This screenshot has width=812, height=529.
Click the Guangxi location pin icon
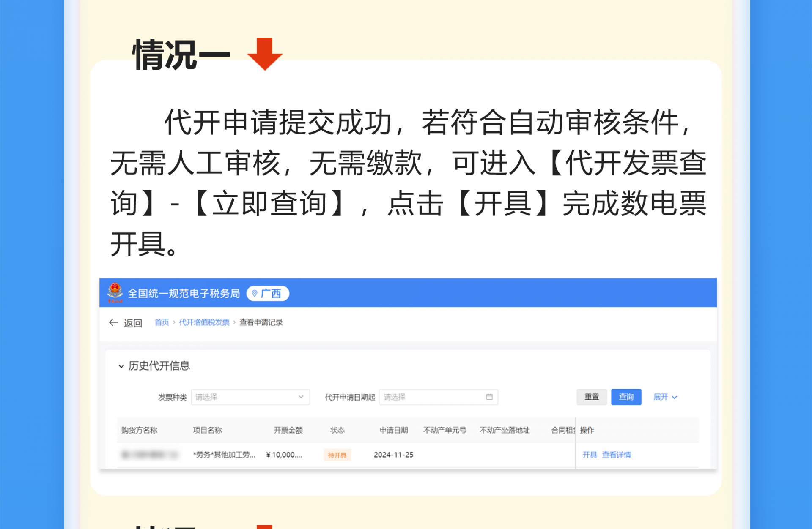pos(255,293)
